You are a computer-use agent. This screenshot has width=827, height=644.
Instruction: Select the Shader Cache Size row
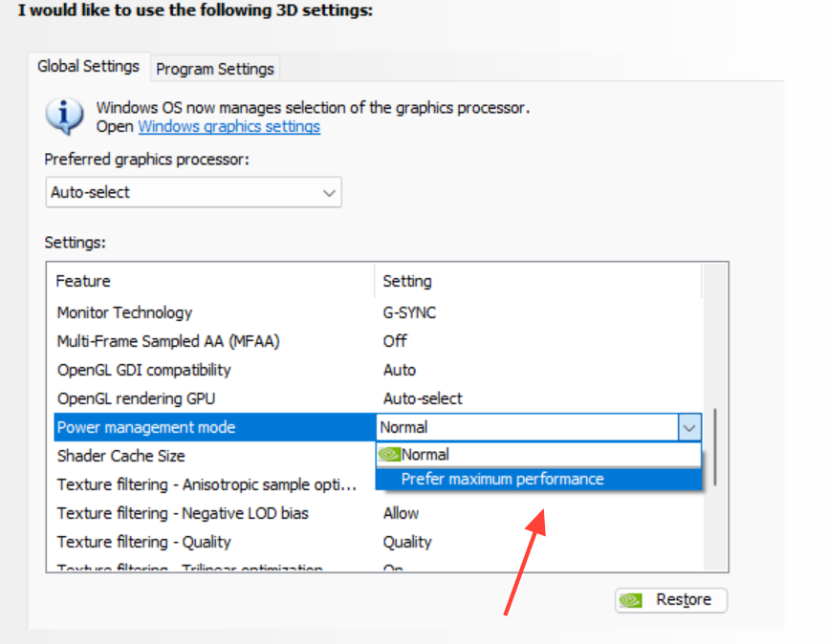pyautogui.click(x=215, y=456)
